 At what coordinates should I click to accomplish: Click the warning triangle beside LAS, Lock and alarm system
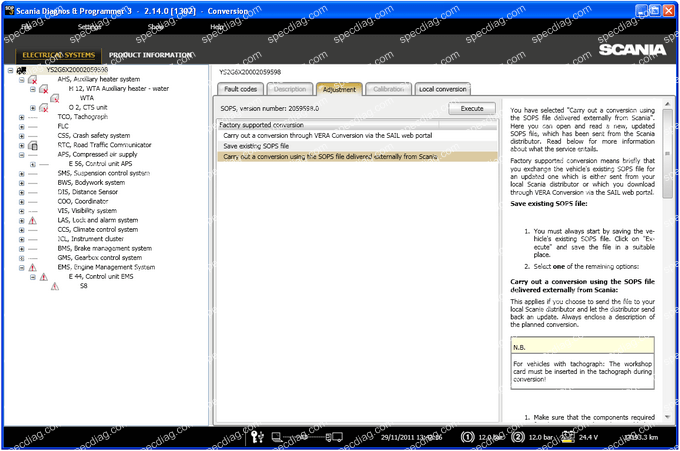(33, 221)
